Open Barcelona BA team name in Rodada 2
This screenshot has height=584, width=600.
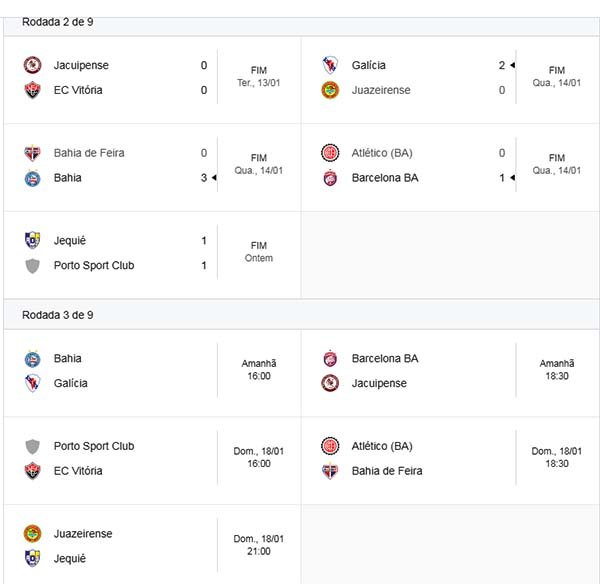[x=385, y=178]
